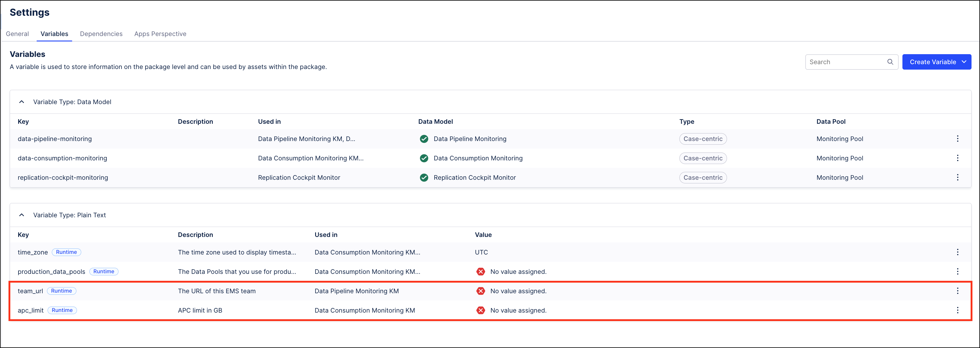
Task: Click the UTC value cell
Action: click(x=481, y=252)
